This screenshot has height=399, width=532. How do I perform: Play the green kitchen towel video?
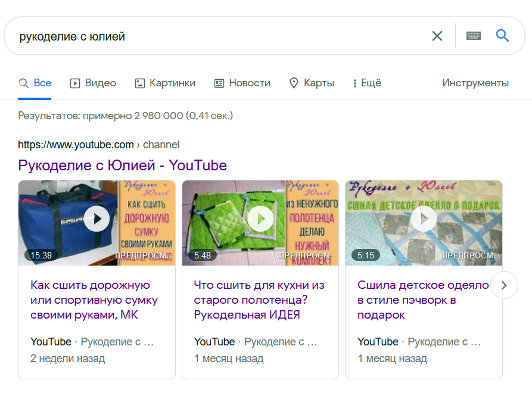tap(260, 219)
